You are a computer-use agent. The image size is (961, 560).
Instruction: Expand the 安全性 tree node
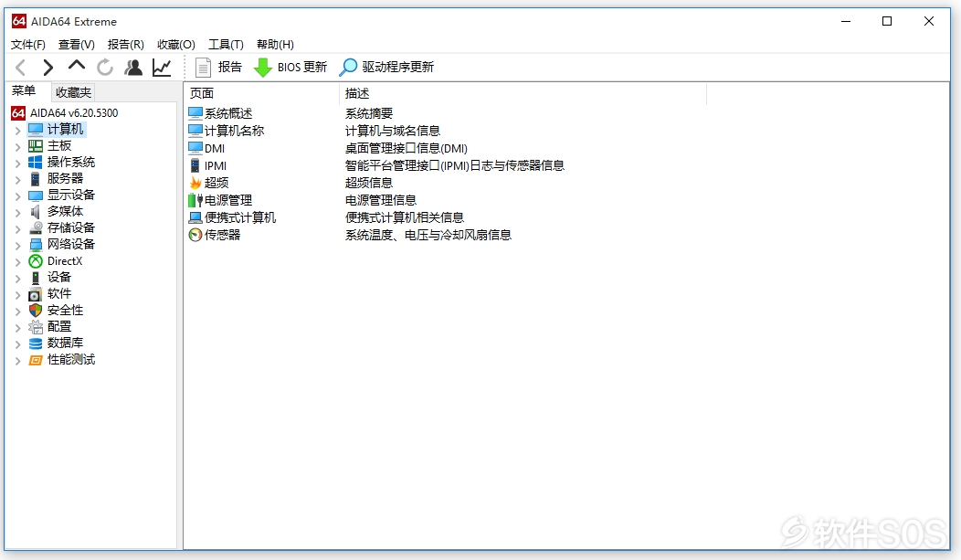[x=17, y=312]
